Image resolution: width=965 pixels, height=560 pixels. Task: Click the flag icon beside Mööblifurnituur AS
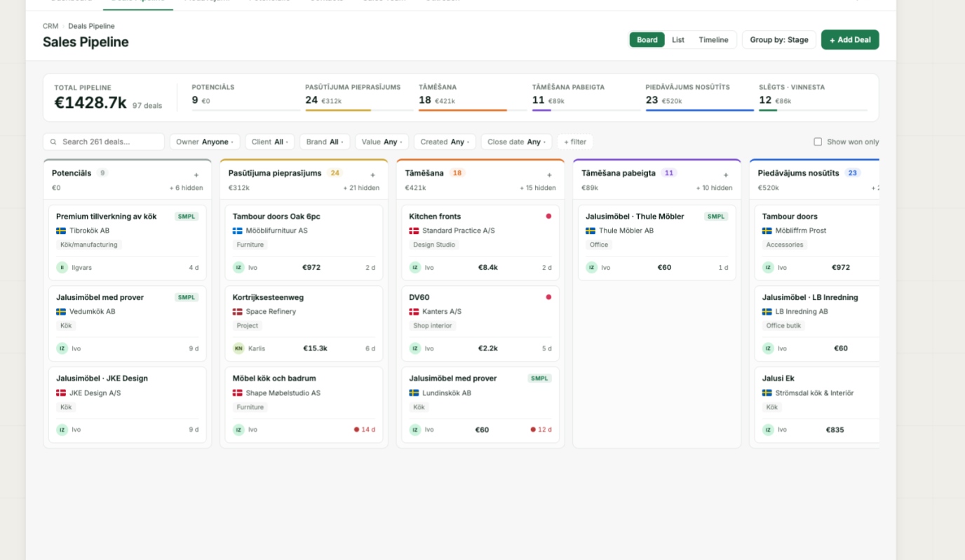pos(238,231)
